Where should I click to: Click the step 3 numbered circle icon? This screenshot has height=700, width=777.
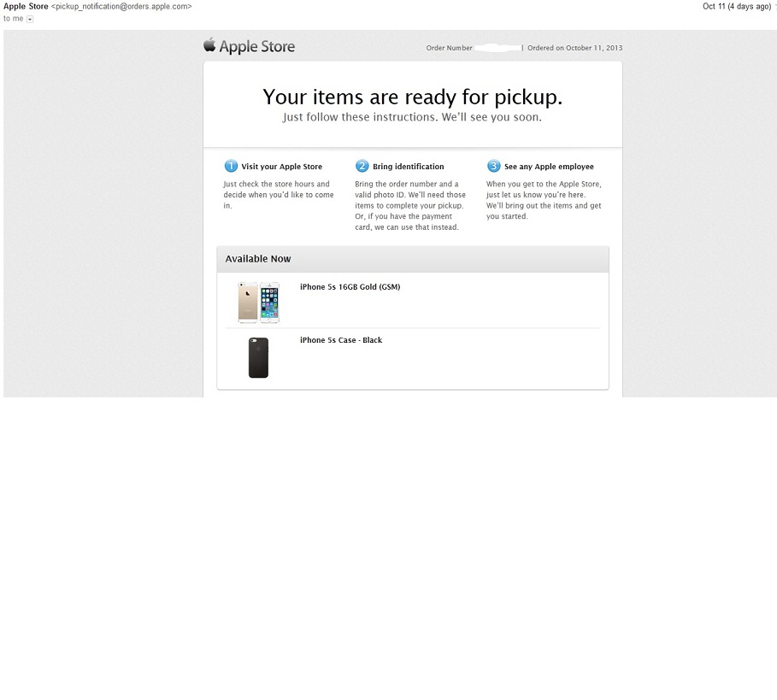tap(493, 166)
